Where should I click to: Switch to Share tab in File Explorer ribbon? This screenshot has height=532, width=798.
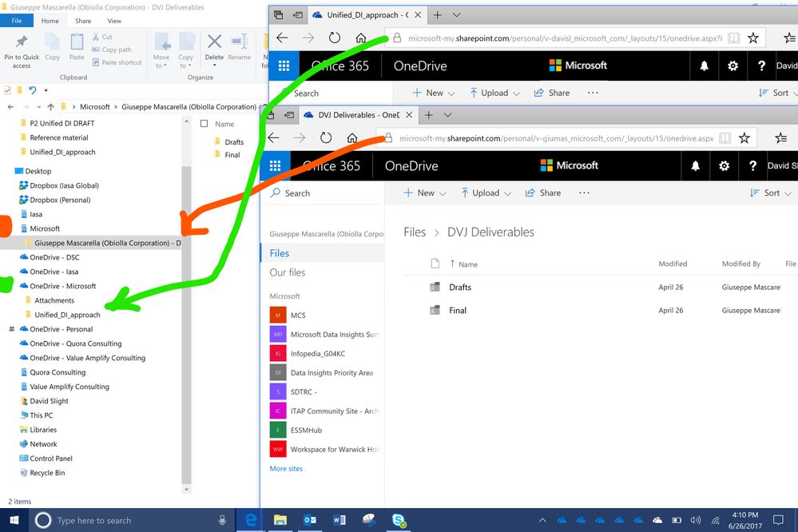click(83, 21)
